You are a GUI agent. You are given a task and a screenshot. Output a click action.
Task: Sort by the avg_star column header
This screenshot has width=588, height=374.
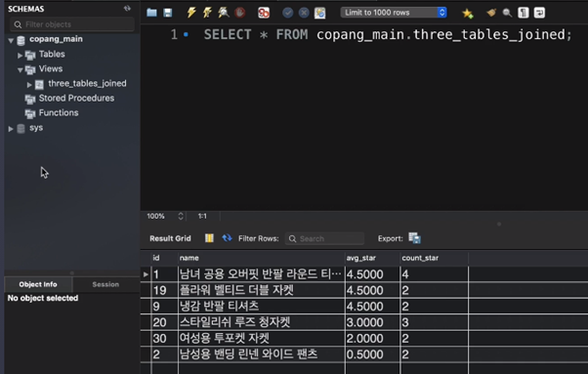(372, 258)
